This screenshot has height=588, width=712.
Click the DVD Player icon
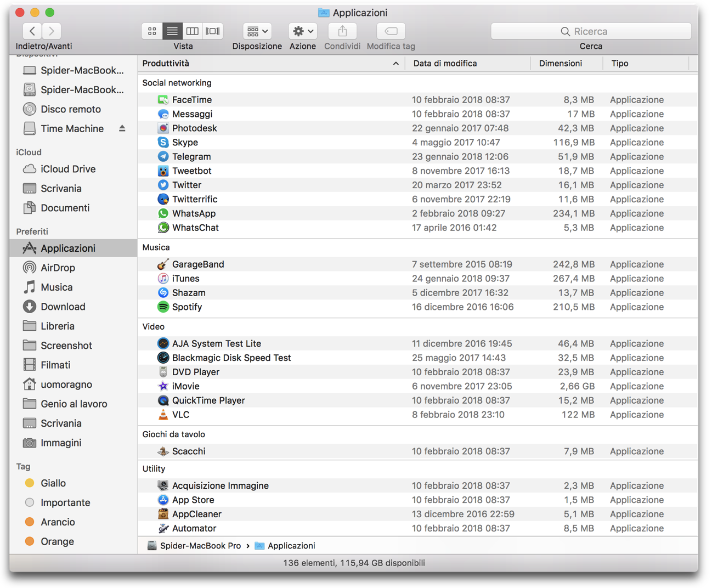(163, 372)
